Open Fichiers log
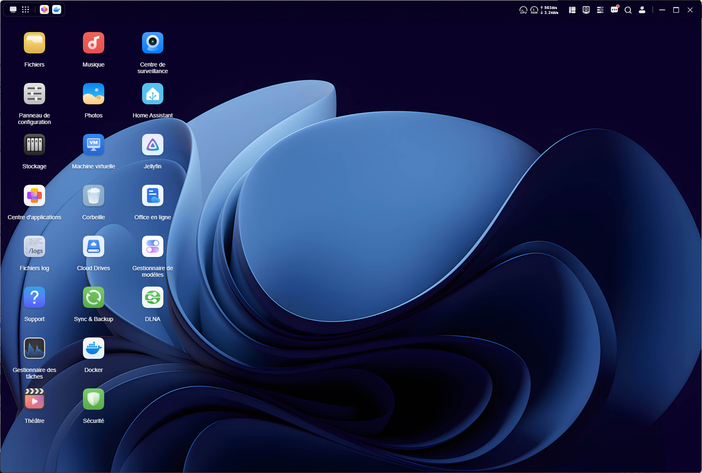This screenshot has width=702, height=473. pos(34,247)
